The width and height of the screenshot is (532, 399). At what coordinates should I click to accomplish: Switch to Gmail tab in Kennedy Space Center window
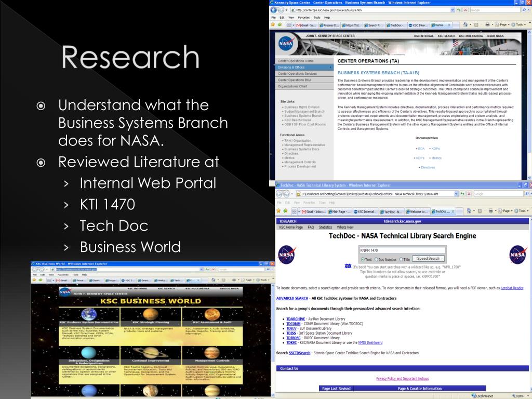(307, 25)
